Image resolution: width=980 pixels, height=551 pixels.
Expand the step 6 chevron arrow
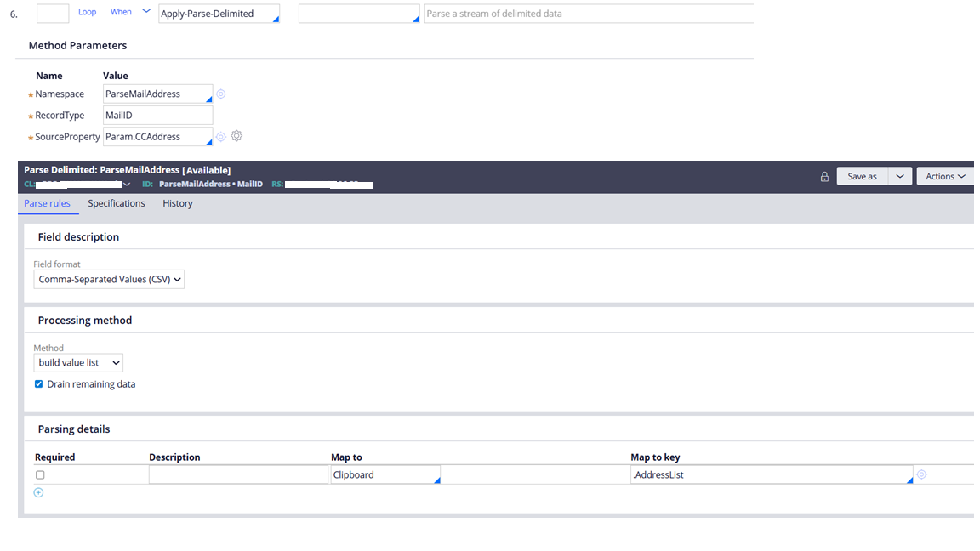(x=146, y=12)
